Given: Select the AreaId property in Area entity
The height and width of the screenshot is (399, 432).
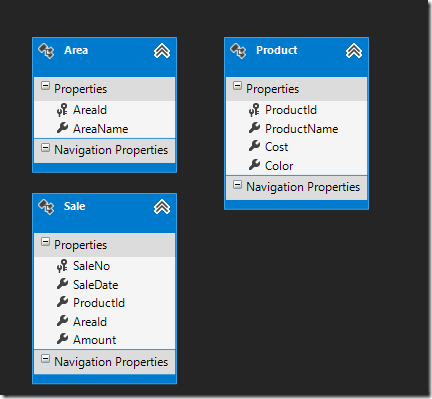Looking at the screenshot, I should (x=90, y=110).
